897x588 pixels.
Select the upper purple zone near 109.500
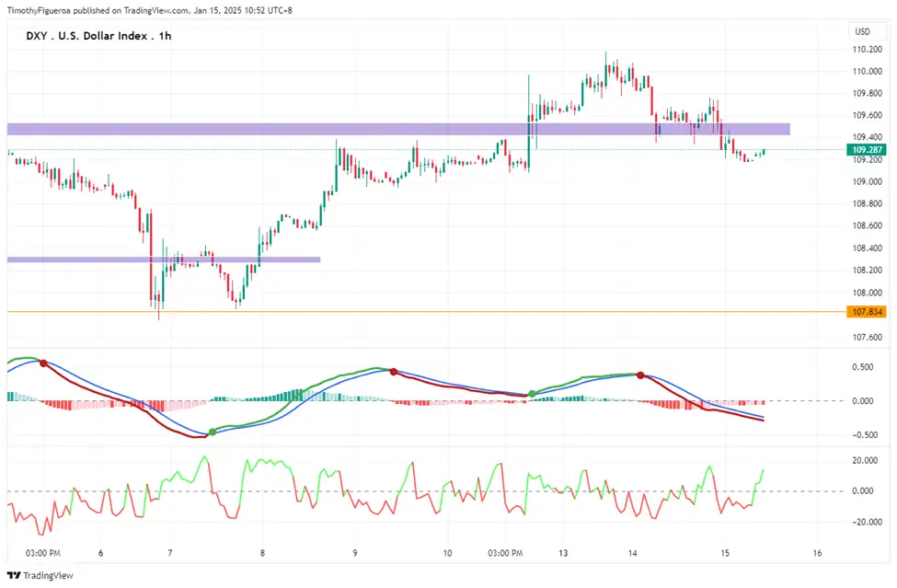point(398,129)
